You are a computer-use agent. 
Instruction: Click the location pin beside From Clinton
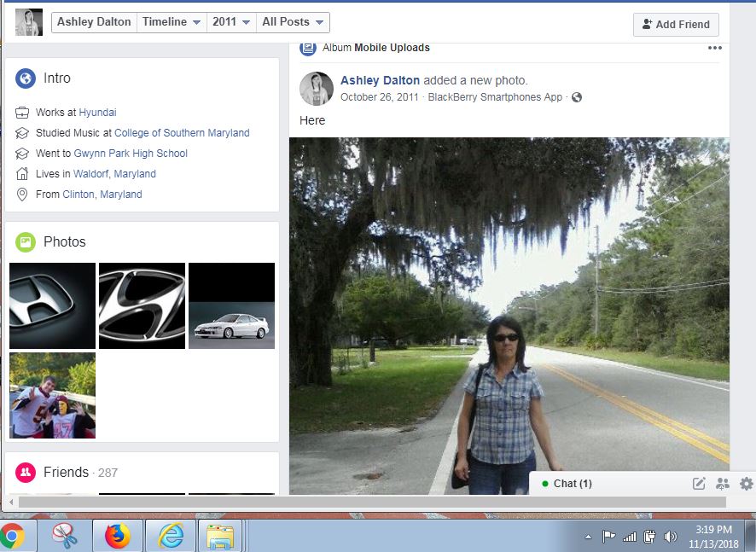coord(22,195)
